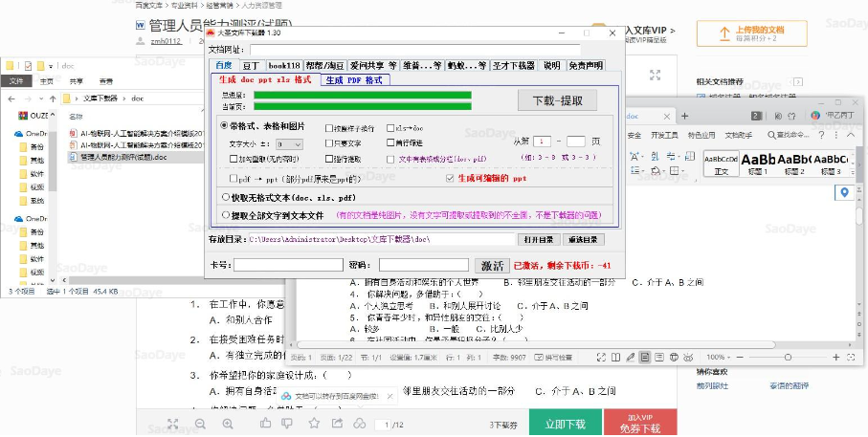The image size is (868, 437).
Task: Open 免责声明 tab
Action: 586,65
